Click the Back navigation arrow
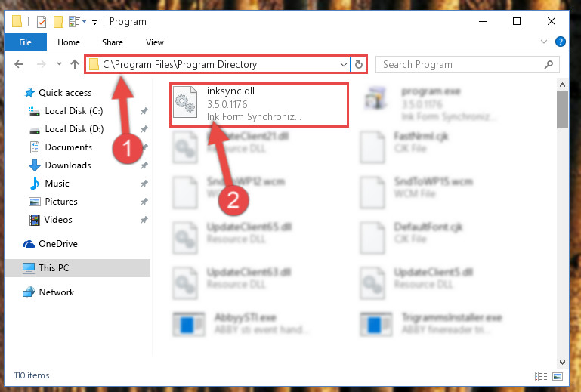Screen dimensions: 581x392 [x=19, y=64]
